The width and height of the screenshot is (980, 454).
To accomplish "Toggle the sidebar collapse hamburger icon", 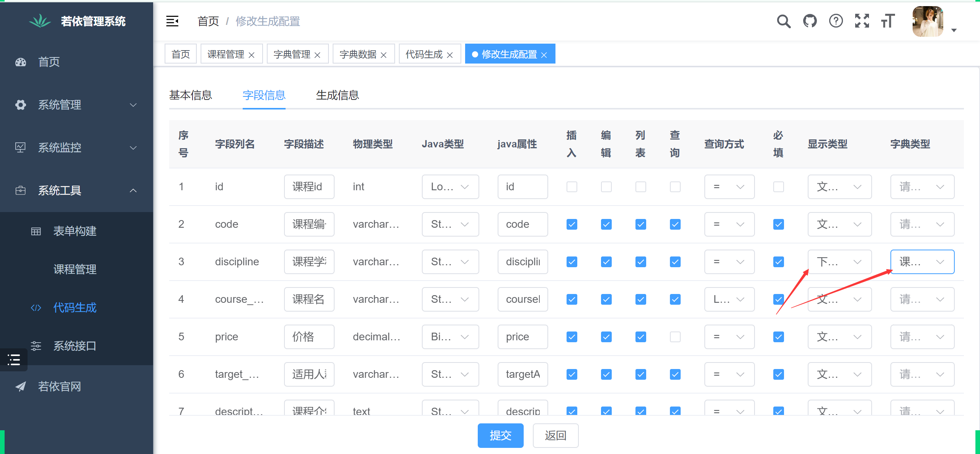I will tap(172, 21).
